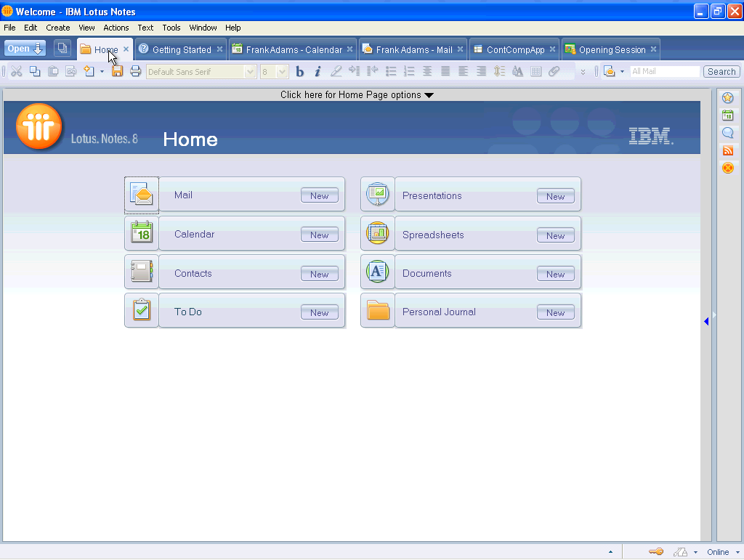Expand the Home Page options bar
This screenshot has height=560, width=744.
tap(356, 95)
